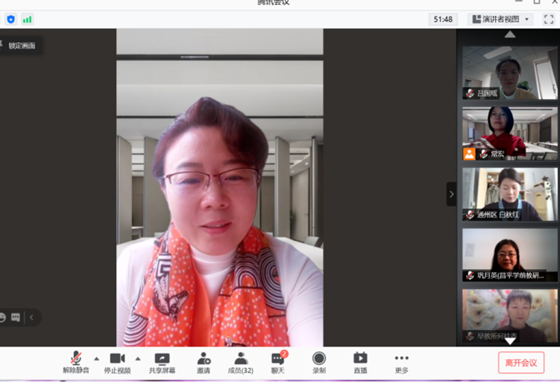Select the 常宏 participant video thumbnail
The height and width of the screenshot is (382, 560).
pyautogui.click(x=510, y=134)
